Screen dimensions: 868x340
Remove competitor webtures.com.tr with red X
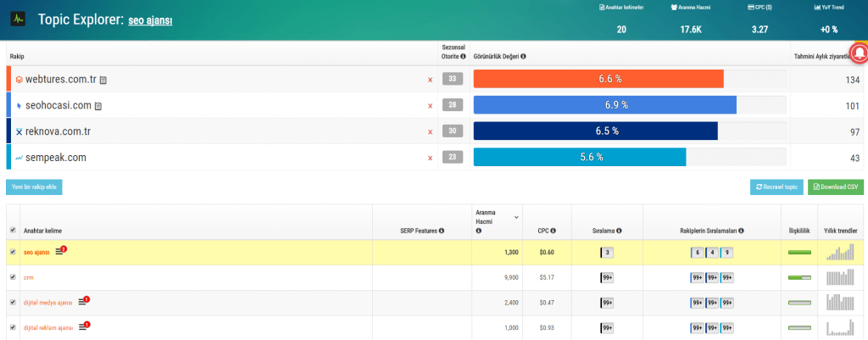[430, 80]
